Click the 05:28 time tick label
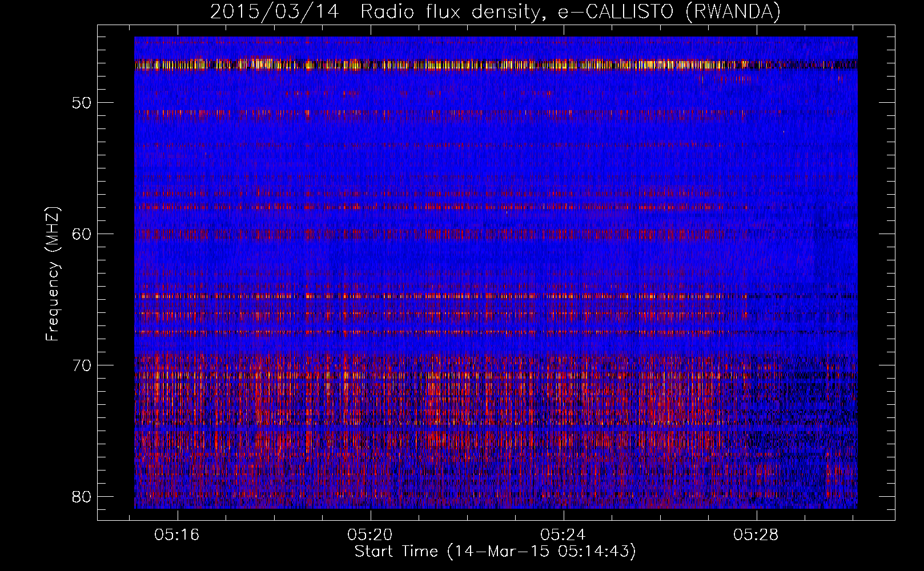 pyautogui.click(x=756, y=535)
